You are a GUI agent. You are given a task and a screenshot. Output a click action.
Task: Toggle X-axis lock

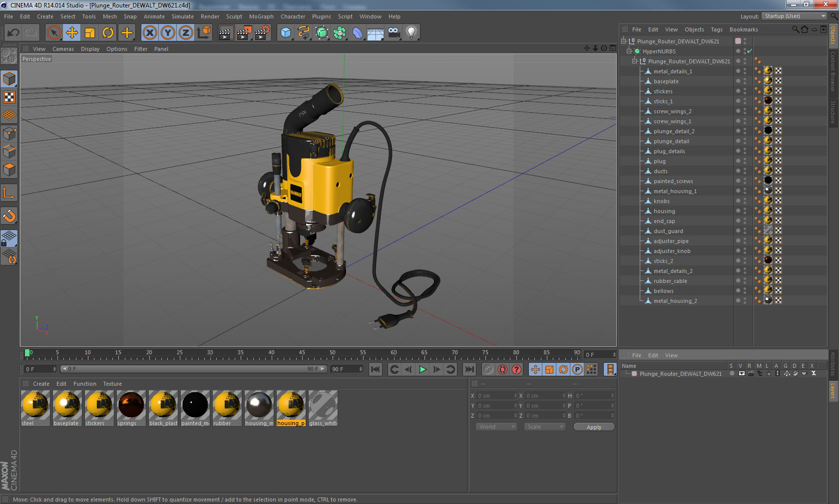point(149,33)
